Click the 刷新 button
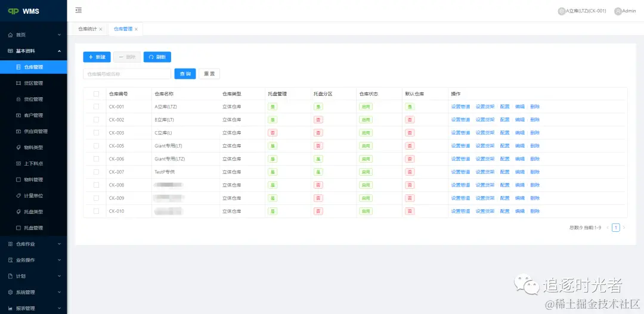Viewport: 644px width, 314px height. 157,57
